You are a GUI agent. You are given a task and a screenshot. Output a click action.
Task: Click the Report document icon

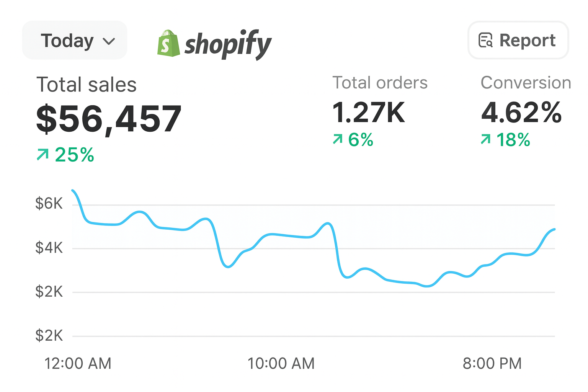(485, 40)
